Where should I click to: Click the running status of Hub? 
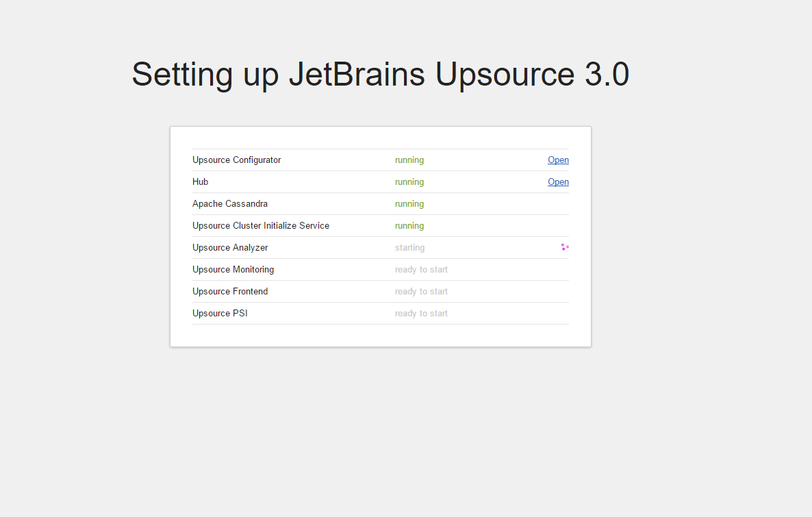[x=409, y=182]
